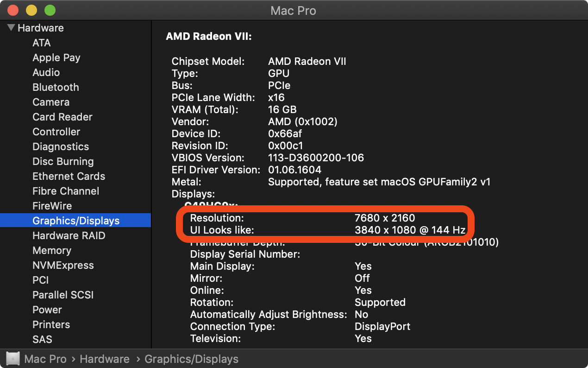The height and width of the screenshot is (368, 588).
Task: Open the Camera section
Action: pos(51,102)
